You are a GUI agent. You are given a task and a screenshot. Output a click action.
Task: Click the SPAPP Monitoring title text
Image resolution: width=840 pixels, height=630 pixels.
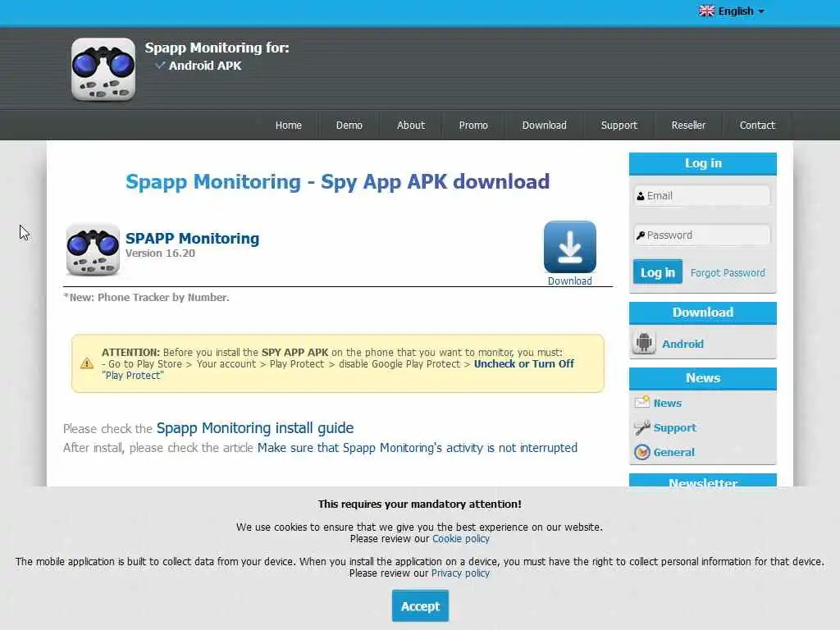click(192, 239)
